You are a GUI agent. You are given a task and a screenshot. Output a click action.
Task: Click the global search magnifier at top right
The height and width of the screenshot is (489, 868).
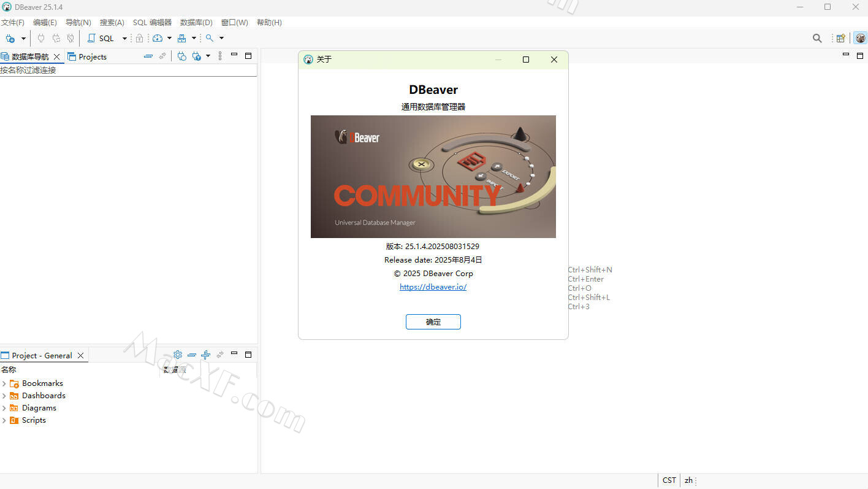point(817,38)
